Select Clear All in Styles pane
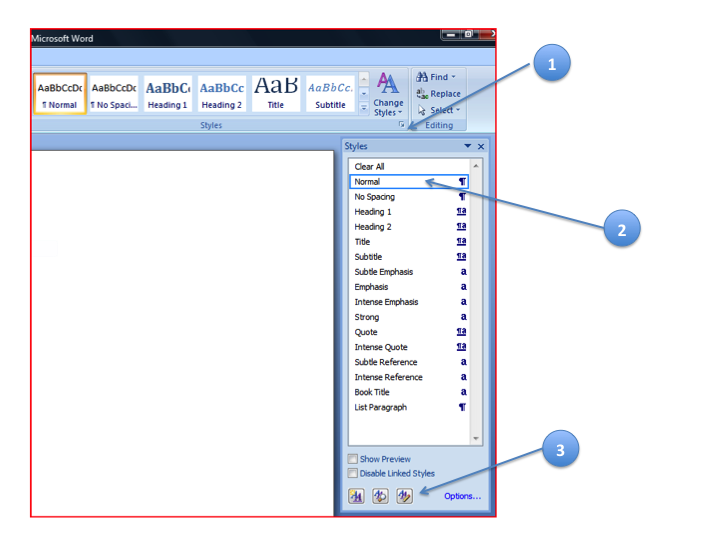 pyautogui.click(x=369, y=167)
